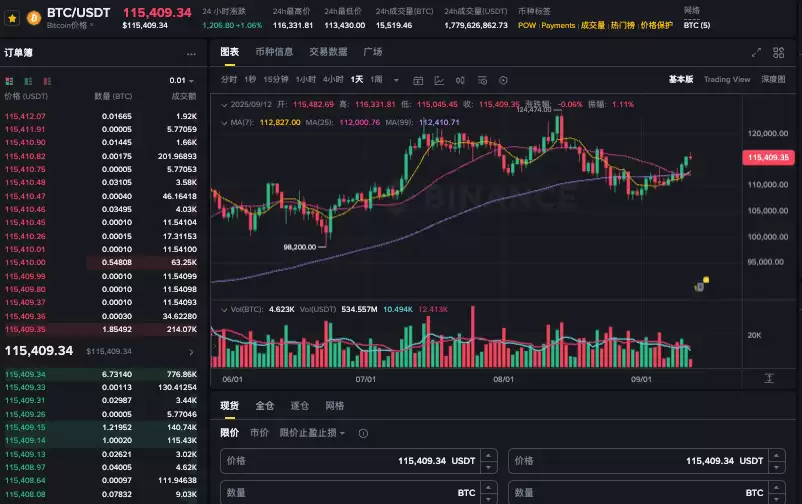Open the order type info icon
This screenshot has width=802, height=504.
pos(363,433)
